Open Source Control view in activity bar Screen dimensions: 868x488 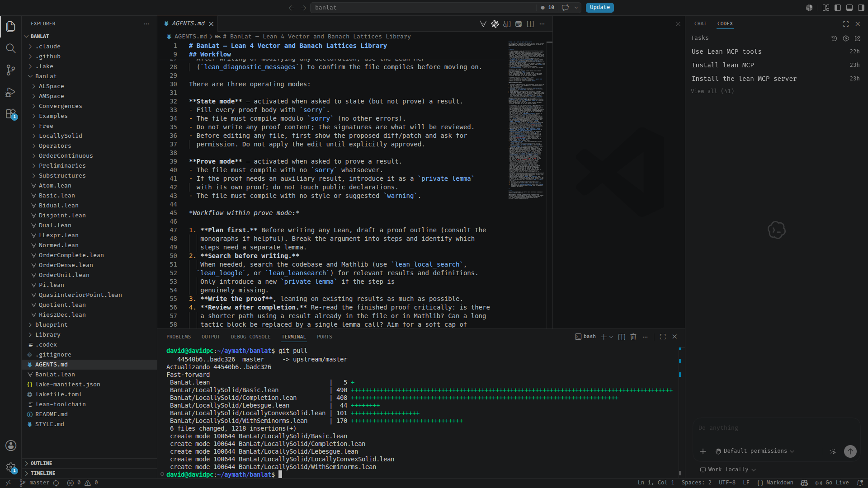(11, 70)
